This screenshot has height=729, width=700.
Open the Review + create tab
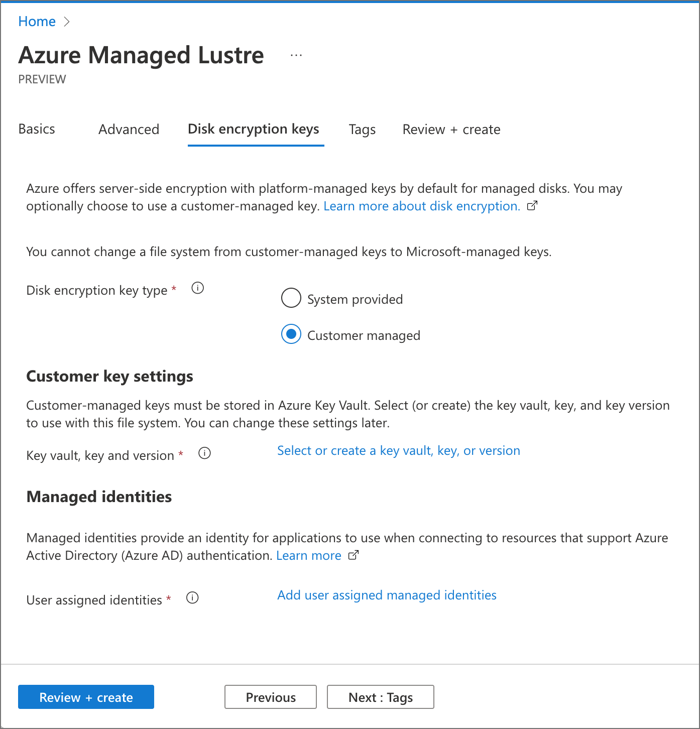451,130
